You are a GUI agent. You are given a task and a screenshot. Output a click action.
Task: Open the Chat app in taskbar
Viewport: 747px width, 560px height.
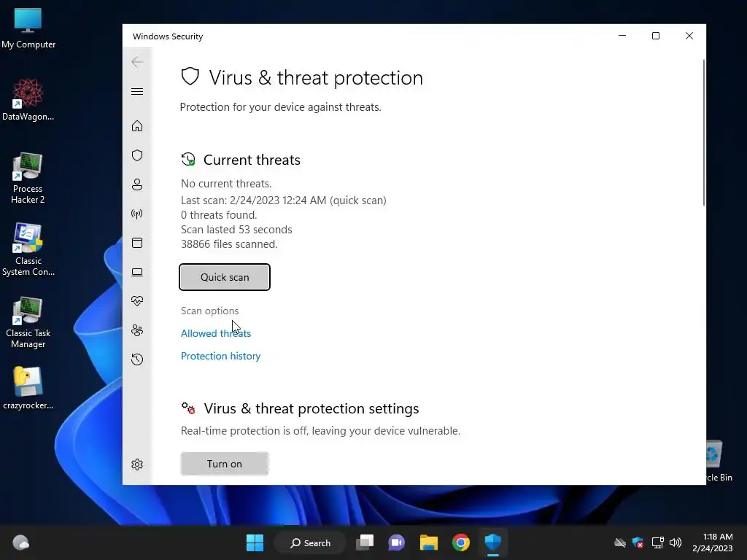[x=396, y=542]
